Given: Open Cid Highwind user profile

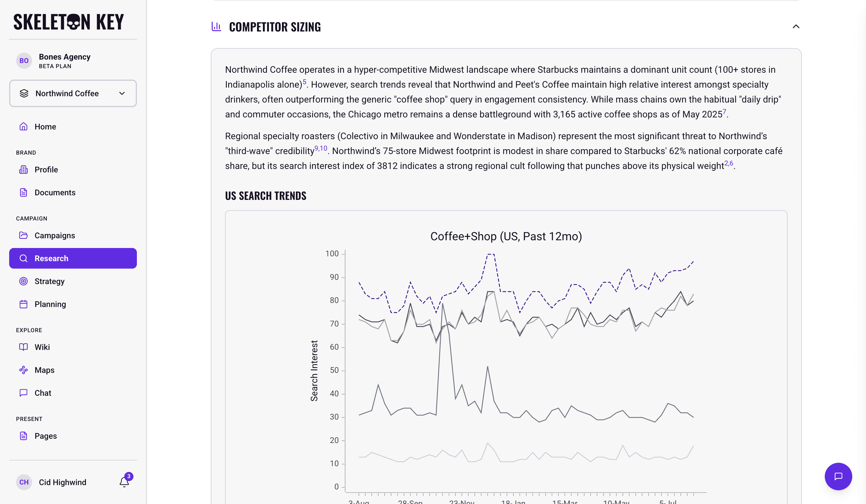Looking at the screenshot, I should pyautogui.click(x=62, y=482).
